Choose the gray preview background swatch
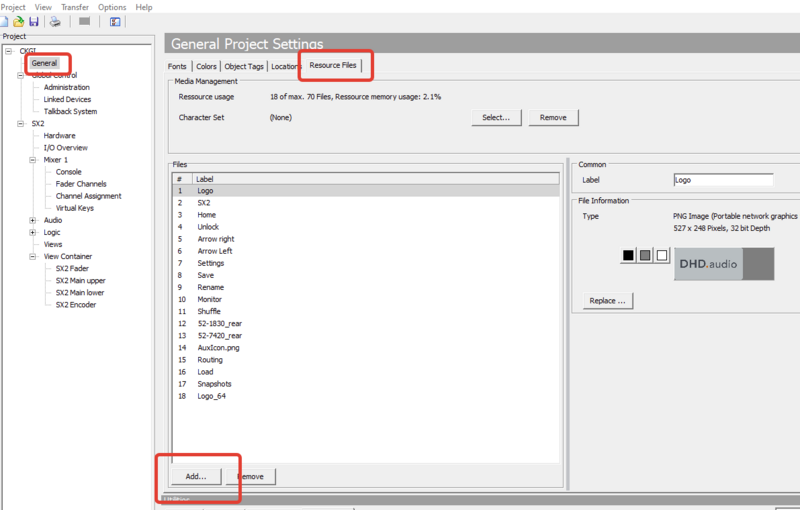This screenshot has width=800, height=510. (x=645, y=256)
